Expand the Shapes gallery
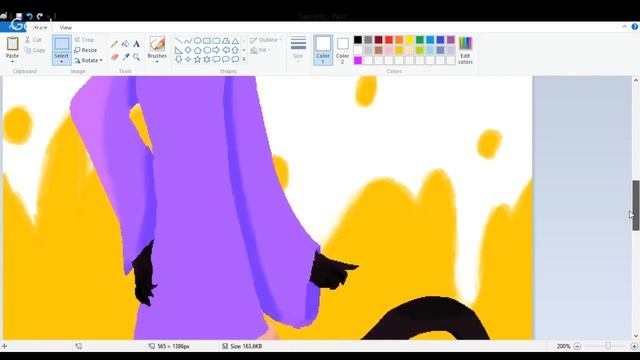 click(244, 60)
